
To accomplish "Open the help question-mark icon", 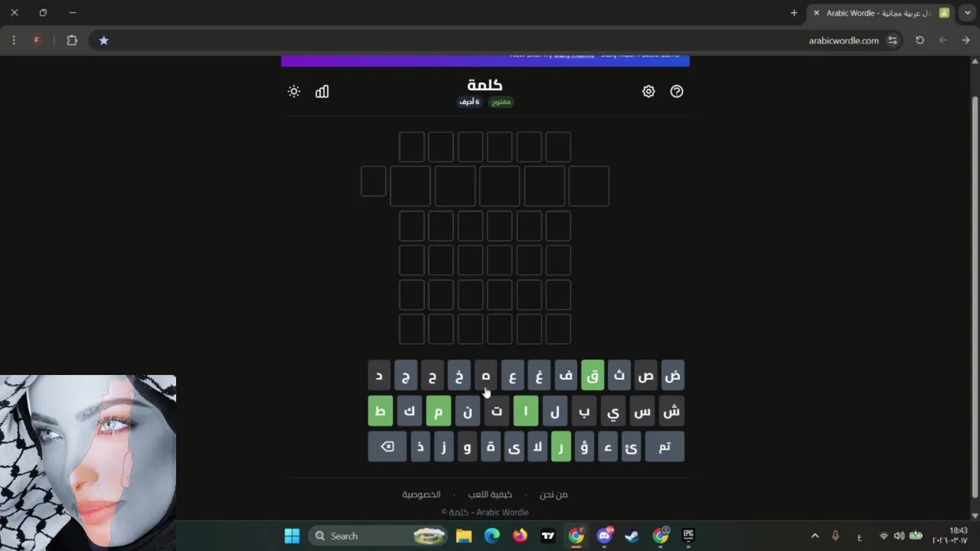I will pyautogui.click(x=677, y=91).
